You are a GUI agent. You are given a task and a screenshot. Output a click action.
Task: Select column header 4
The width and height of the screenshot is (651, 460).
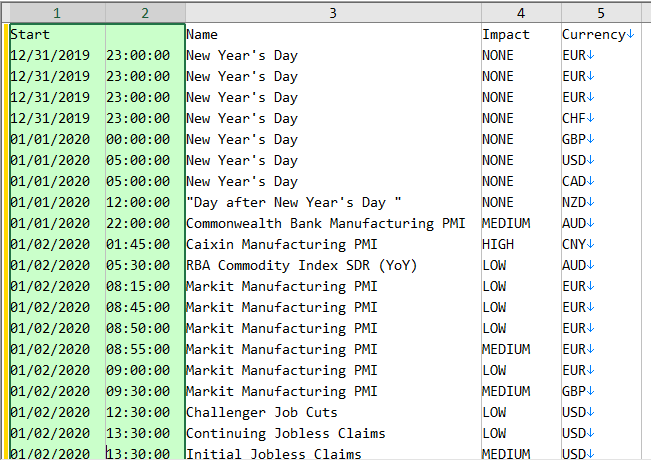pos(521,13)
